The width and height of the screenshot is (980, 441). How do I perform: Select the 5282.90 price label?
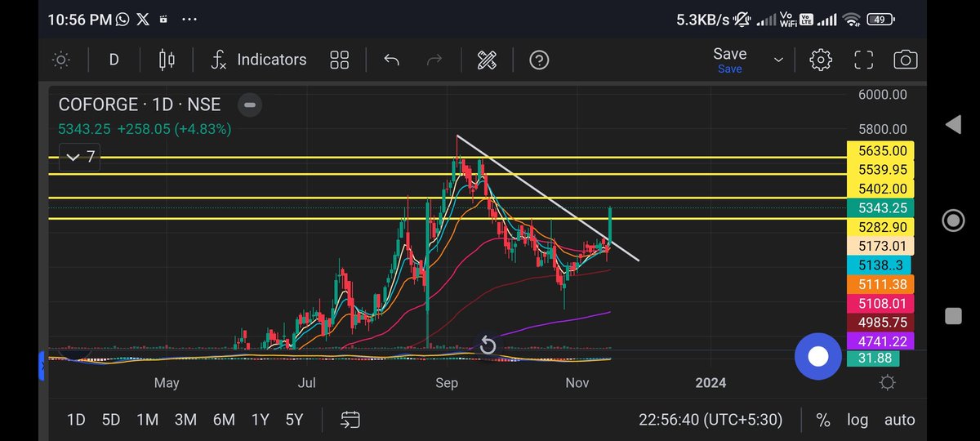(882, 227)
